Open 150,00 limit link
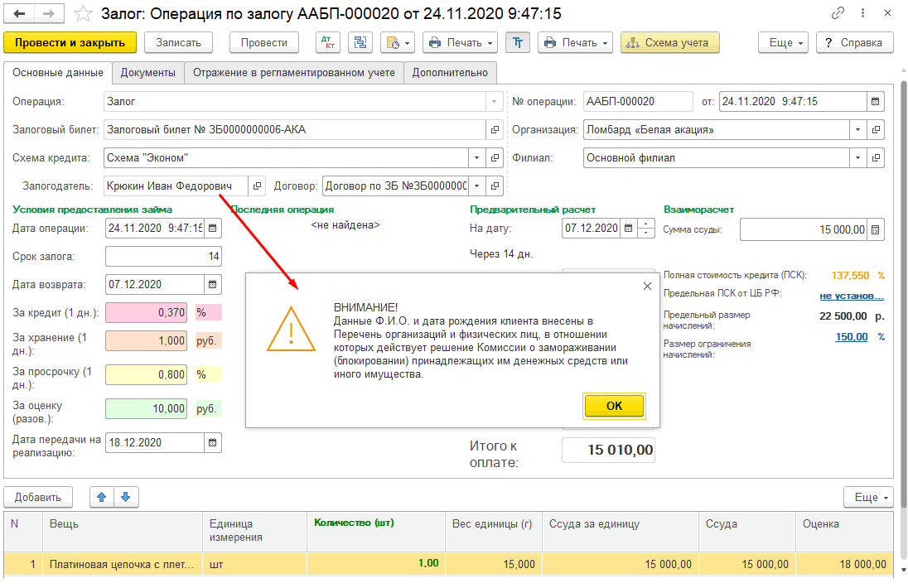Viewport: 908px width, 588px height. [x=852, y=337]
